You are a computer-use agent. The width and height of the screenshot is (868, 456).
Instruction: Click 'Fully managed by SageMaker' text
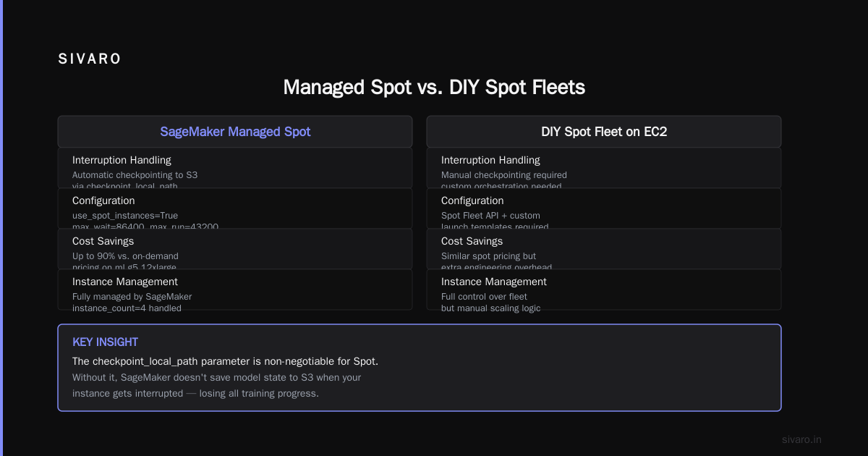132,297
